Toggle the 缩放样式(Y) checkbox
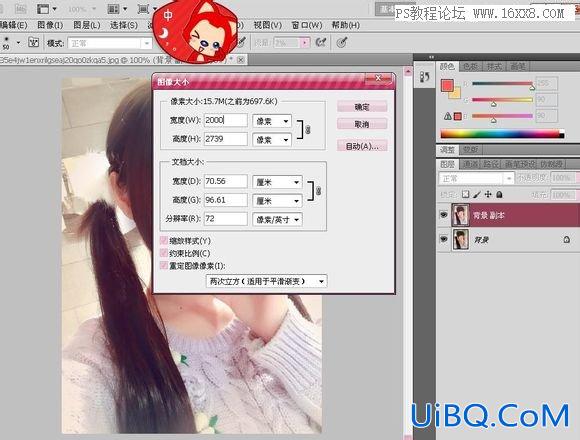Viewport: 580px width, 440px height. (163, 241)
